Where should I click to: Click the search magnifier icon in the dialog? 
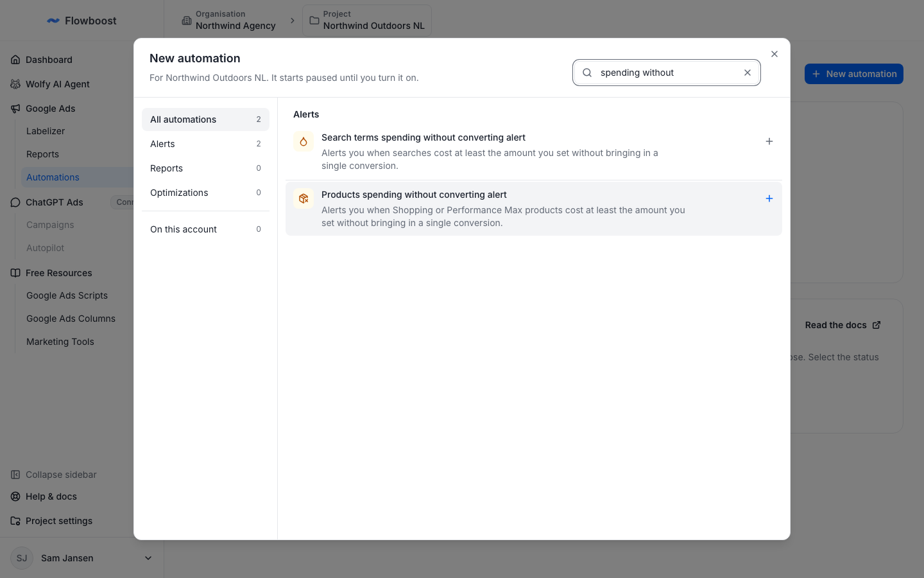click(x=587, y=73)
